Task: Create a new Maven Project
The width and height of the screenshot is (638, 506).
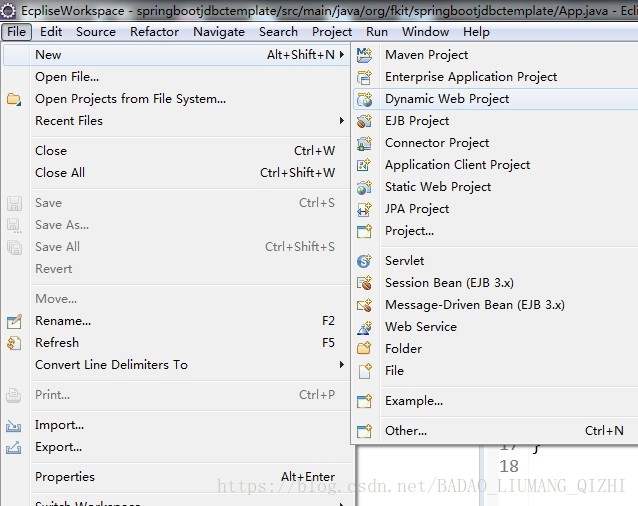Action: (495, 55)
